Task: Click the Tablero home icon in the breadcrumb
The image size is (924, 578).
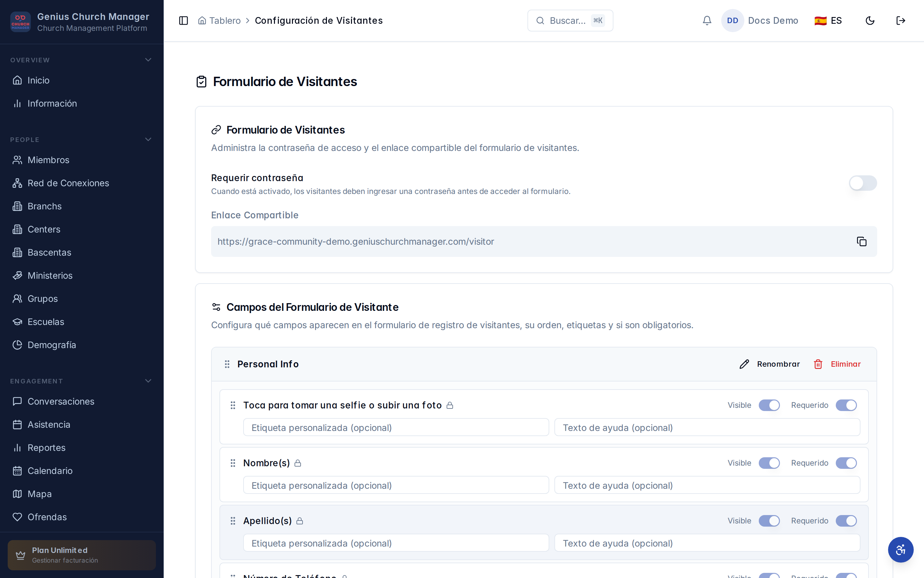Action: [x=202, y=21]
